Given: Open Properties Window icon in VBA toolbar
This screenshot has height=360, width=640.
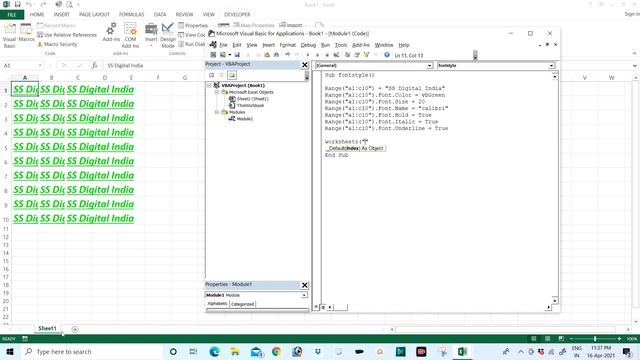Looking at the screenshot, I should tap(357, 55).
